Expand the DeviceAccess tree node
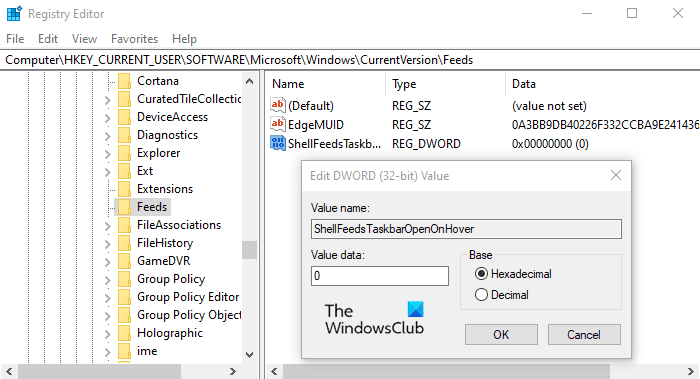 [x=108, y=118]
